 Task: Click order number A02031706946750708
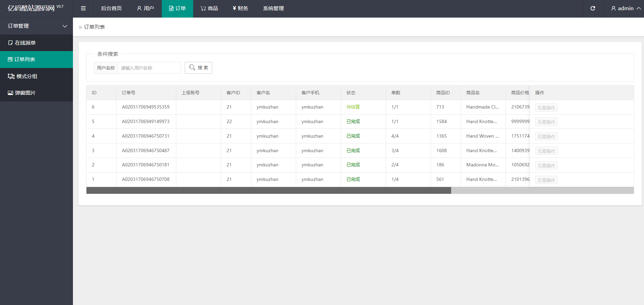(146, 179)
